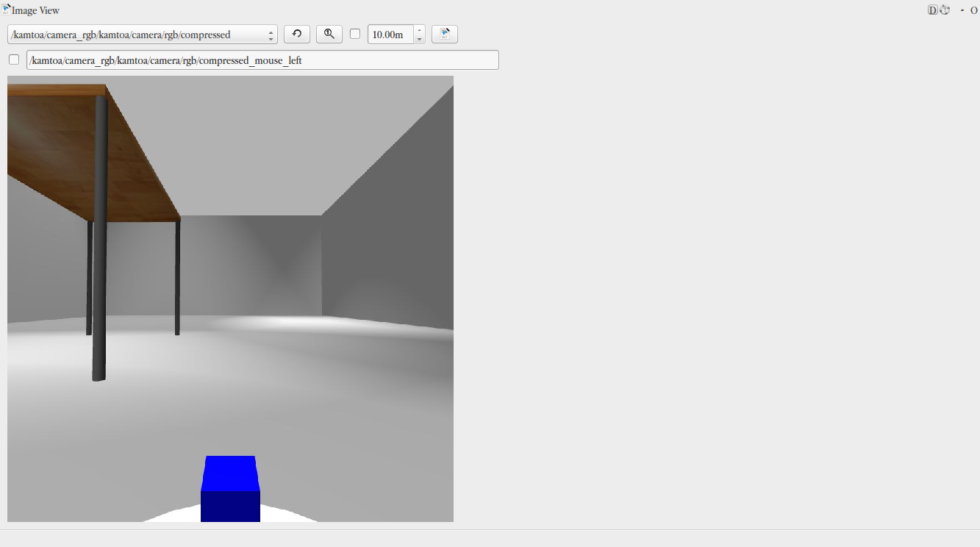Click the D dock-widget button
The image size is (980, 547).
point(933,10)
